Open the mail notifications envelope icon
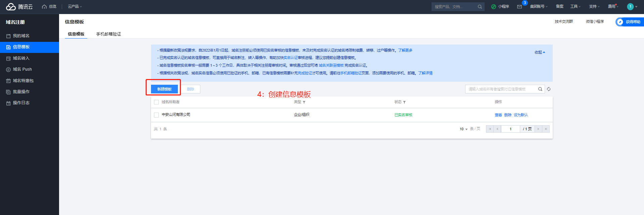The height and width of the screenshot is (215, 644). click(x=519, y=7)
